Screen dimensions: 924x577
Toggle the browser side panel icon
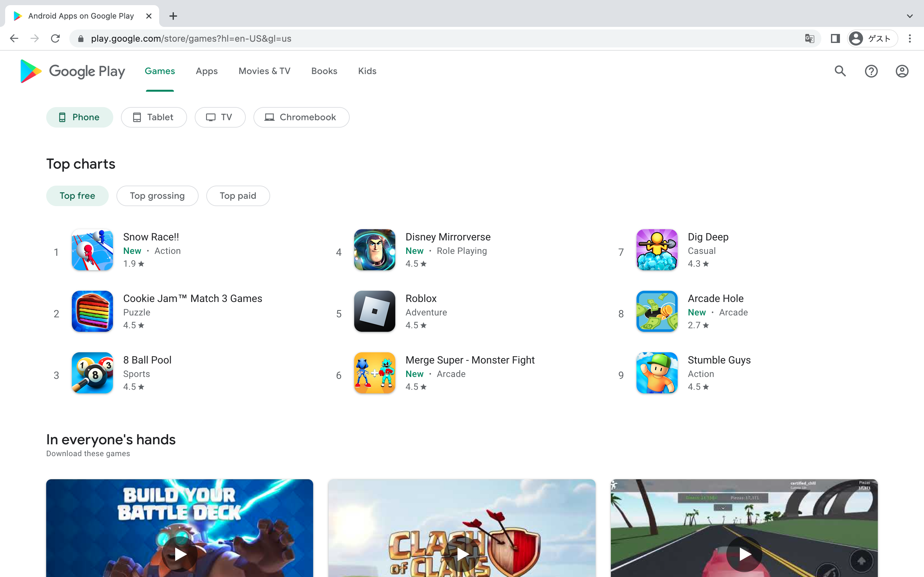835,38
